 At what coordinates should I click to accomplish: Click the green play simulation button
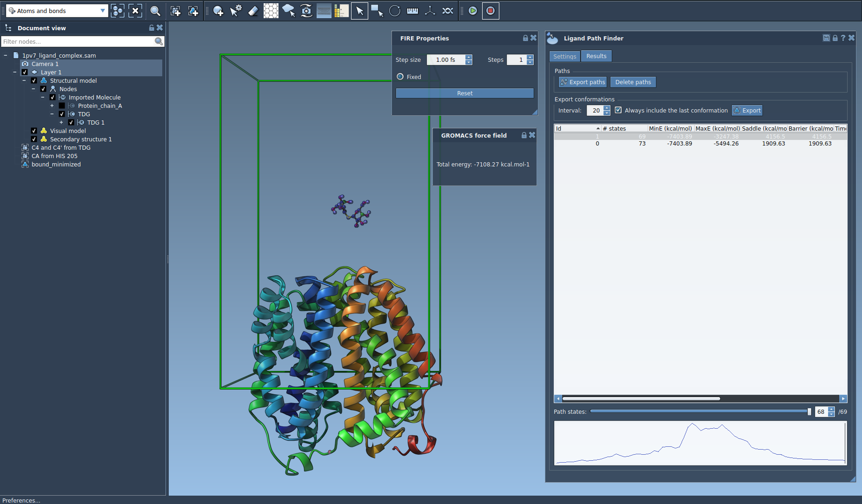coord(472,11)
